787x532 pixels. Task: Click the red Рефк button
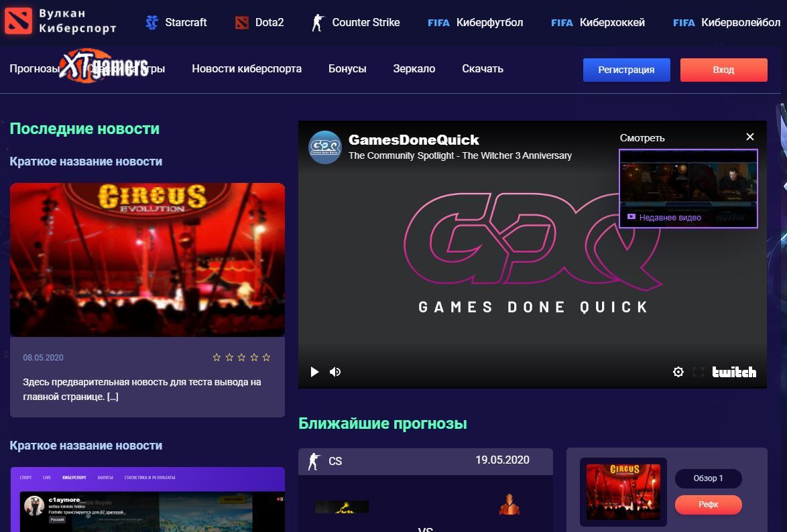(708, 505)
